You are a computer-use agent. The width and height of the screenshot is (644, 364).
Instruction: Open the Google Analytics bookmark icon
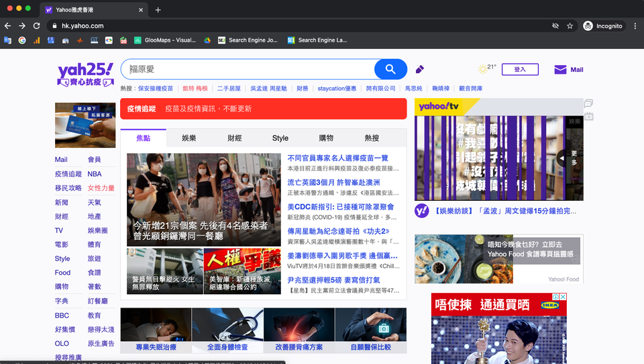36,40
